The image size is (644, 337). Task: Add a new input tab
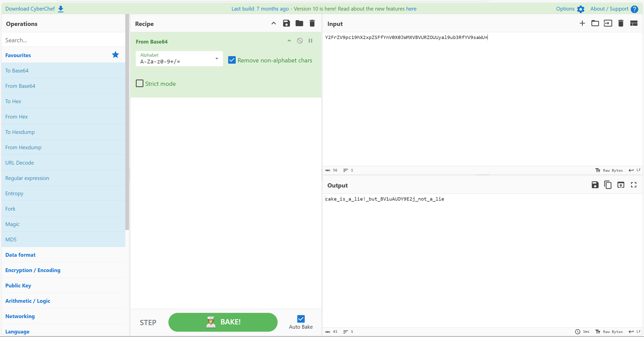(582, 23)
